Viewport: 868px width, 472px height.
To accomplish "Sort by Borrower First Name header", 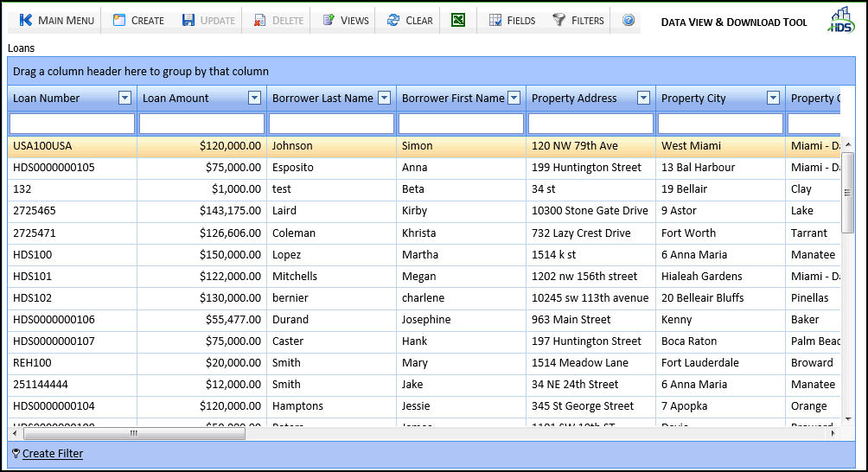I will point(453,98).
